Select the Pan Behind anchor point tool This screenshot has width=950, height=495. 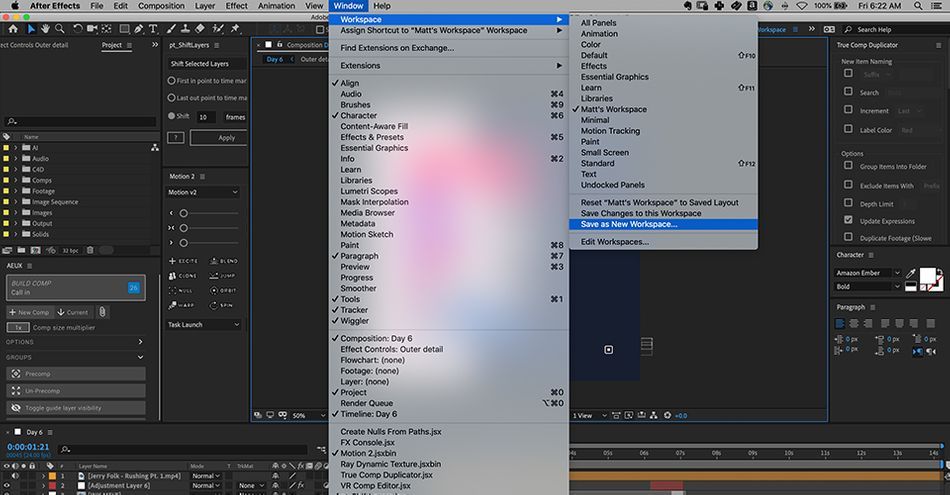coord(107,29)
